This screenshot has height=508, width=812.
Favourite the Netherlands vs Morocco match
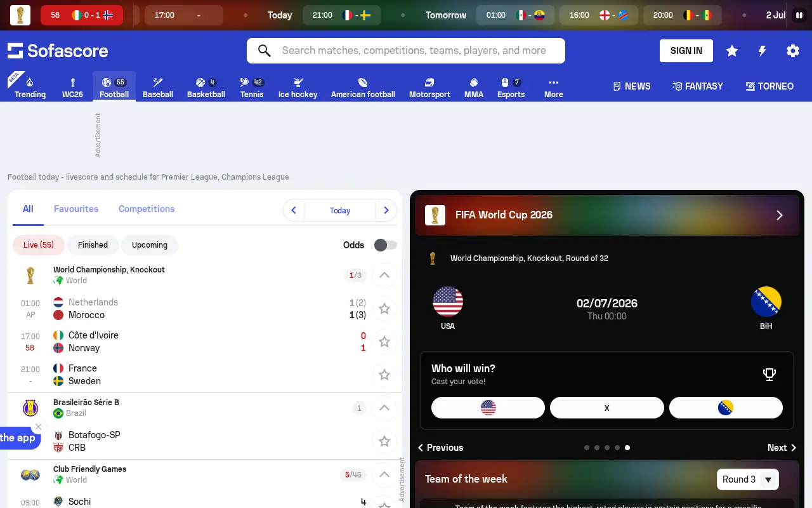pos(384,309)
